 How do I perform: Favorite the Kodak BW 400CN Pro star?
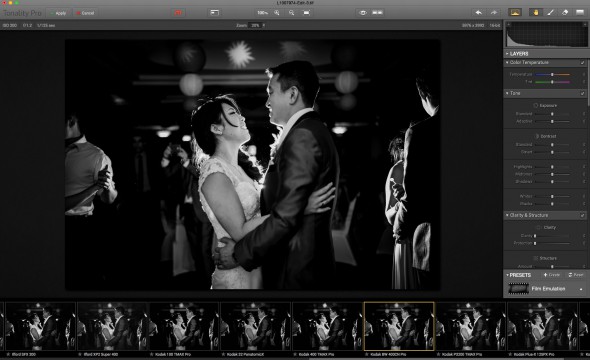click(367, 354)
